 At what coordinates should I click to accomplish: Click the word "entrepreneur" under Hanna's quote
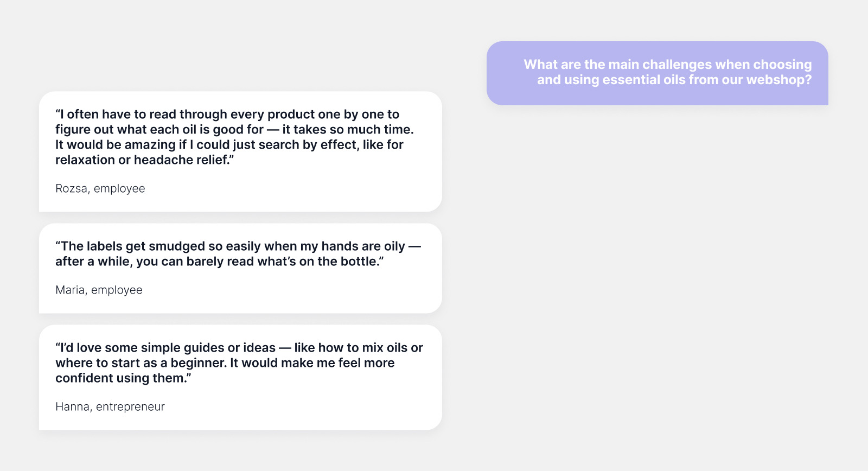pos(130,406)
